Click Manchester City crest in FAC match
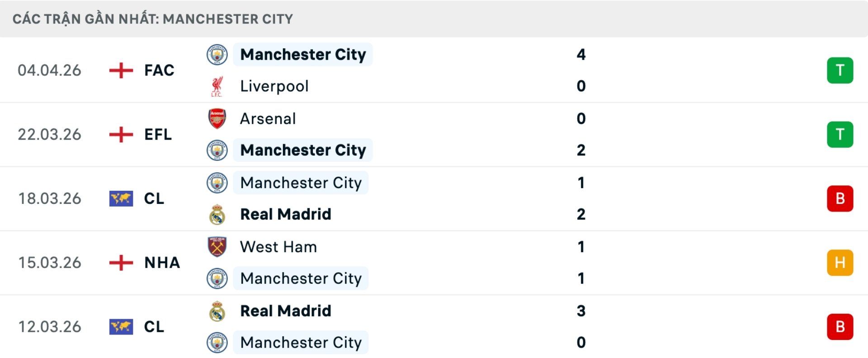This screenshot has height=358, width=868. 217,55
